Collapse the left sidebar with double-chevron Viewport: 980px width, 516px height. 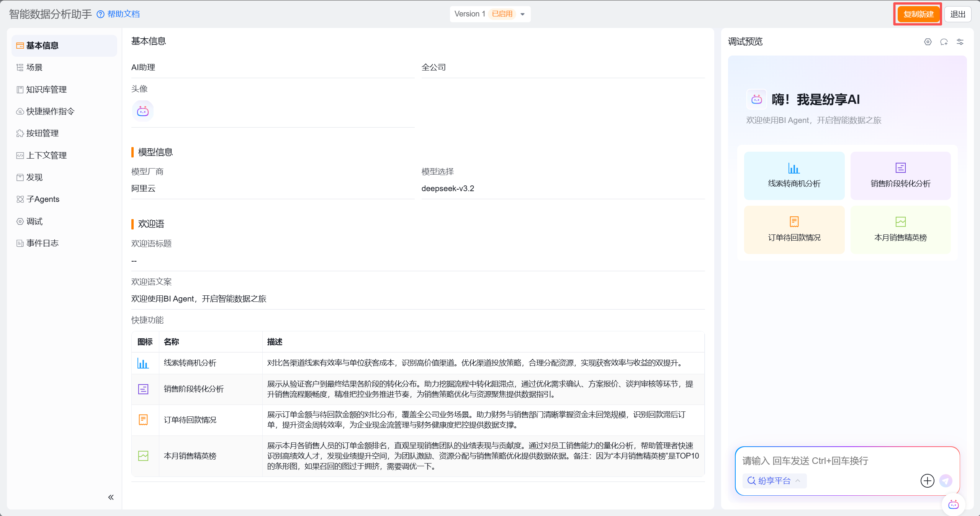111,497
